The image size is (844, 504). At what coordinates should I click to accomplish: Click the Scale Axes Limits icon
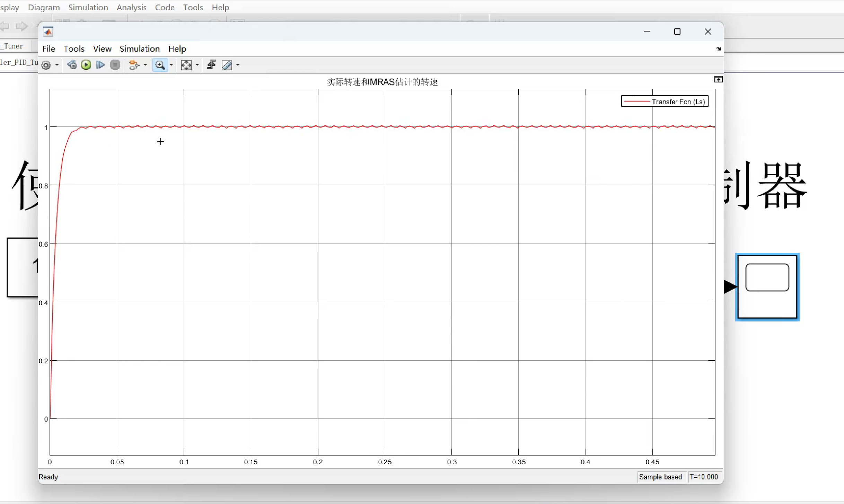[x=186, y=65]
